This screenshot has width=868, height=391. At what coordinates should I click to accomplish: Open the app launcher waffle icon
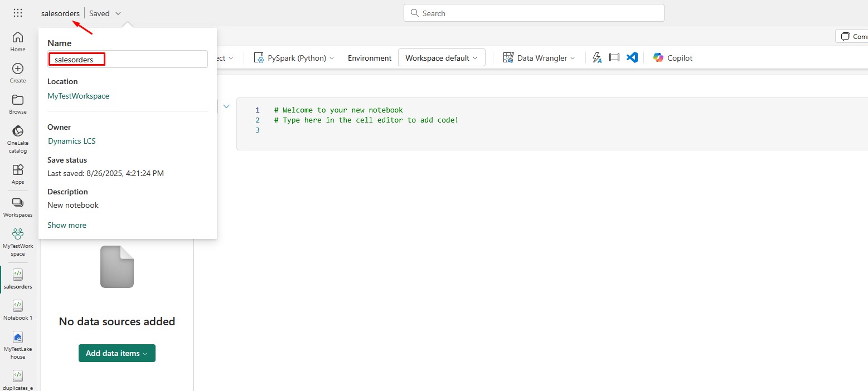[x=18, y=13]
